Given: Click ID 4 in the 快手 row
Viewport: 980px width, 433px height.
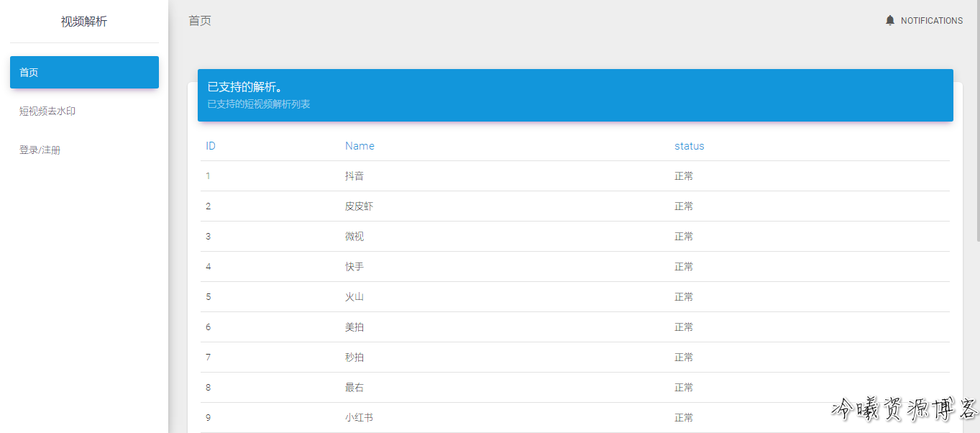Looking at the screenshot, I should coord(209,267).
